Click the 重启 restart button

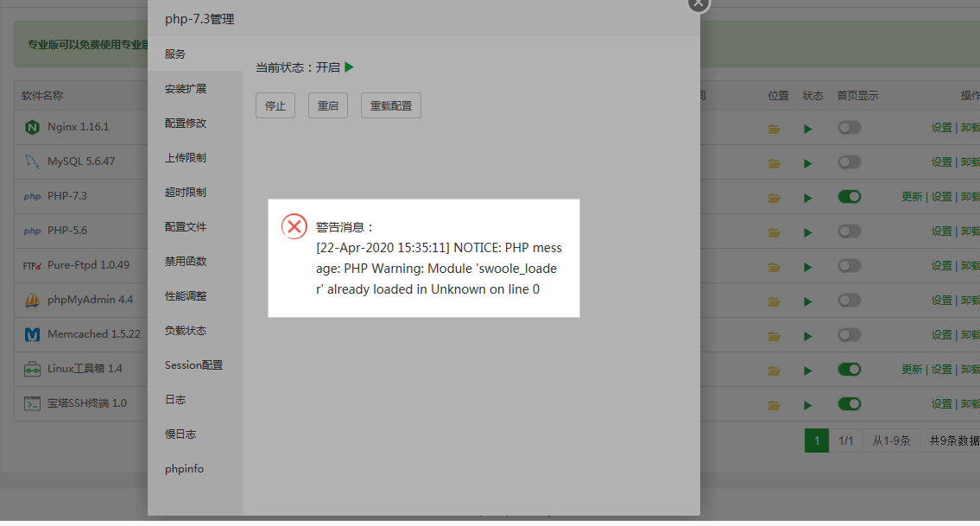[327, 105]
